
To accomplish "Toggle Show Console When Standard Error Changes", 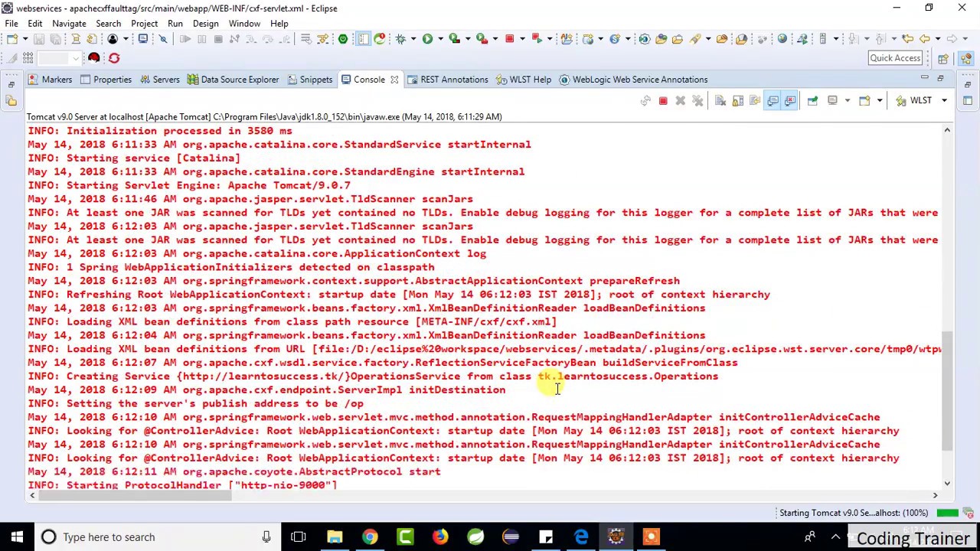I will [790, 100].
